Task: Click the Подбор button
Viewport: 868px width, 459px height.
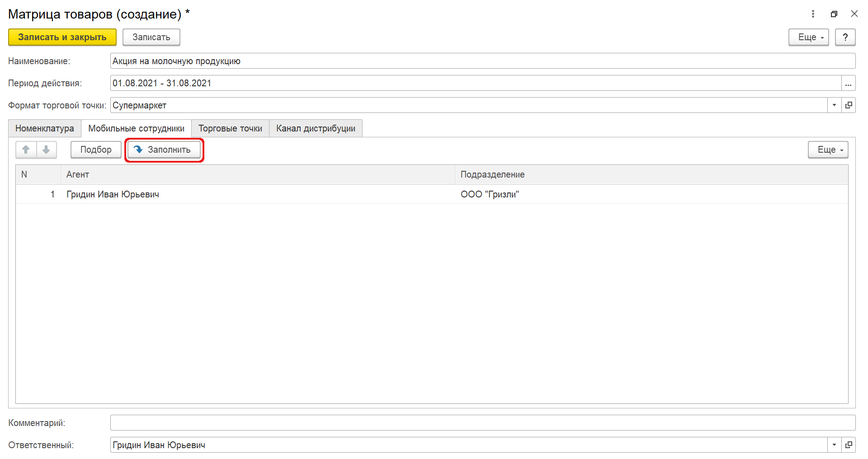Action: pos(96,150)
